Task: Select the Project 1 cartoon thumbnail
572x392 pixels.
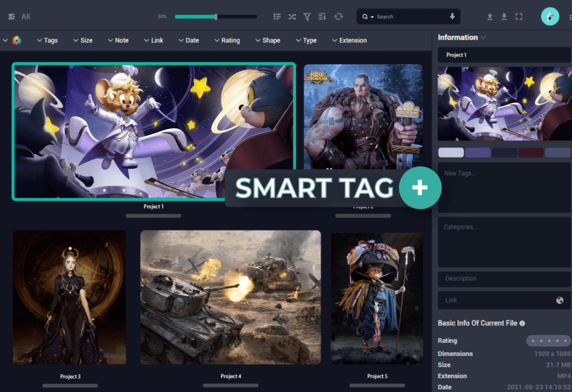Action: [x=154, y=131]
